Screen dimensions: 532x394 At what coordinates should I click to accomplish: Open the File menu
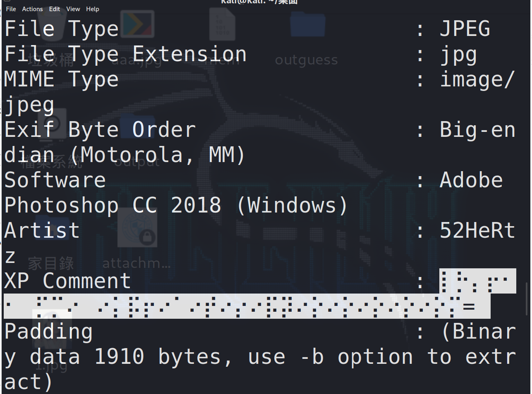click(11, 9)
